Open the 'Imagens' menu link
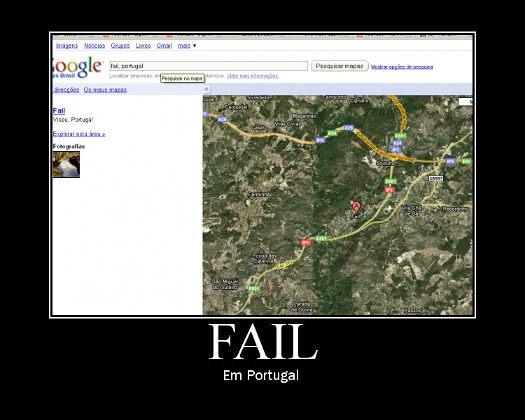The height and width of the screenshot is (420, 525). 66,45
